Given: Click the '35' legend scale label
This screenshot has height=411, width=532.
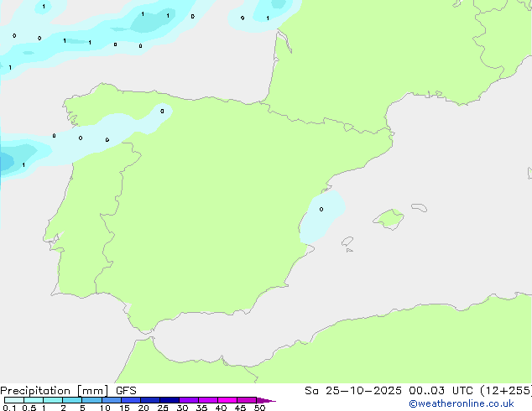Looking at the screenshot, I should pos(201,408).
